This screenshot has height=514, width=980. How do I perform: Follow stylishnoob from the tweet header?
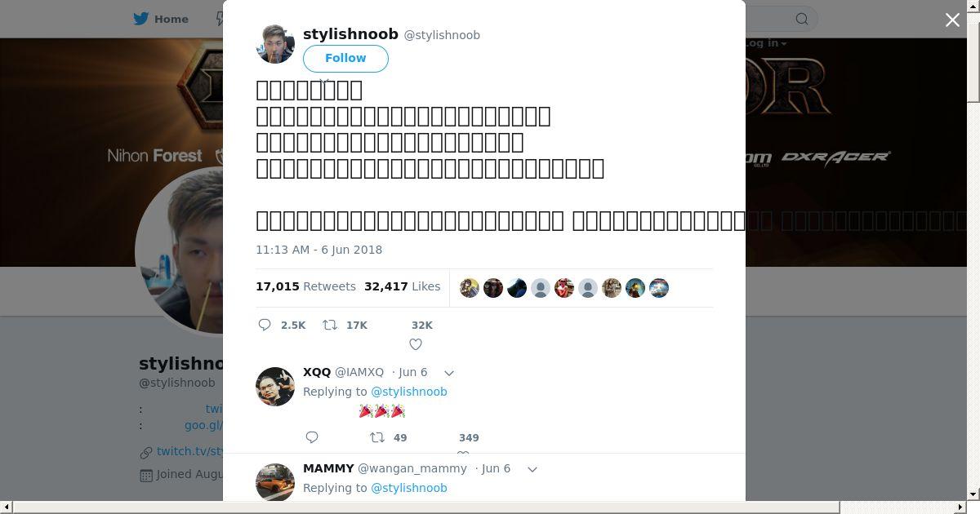pos(345,59)
